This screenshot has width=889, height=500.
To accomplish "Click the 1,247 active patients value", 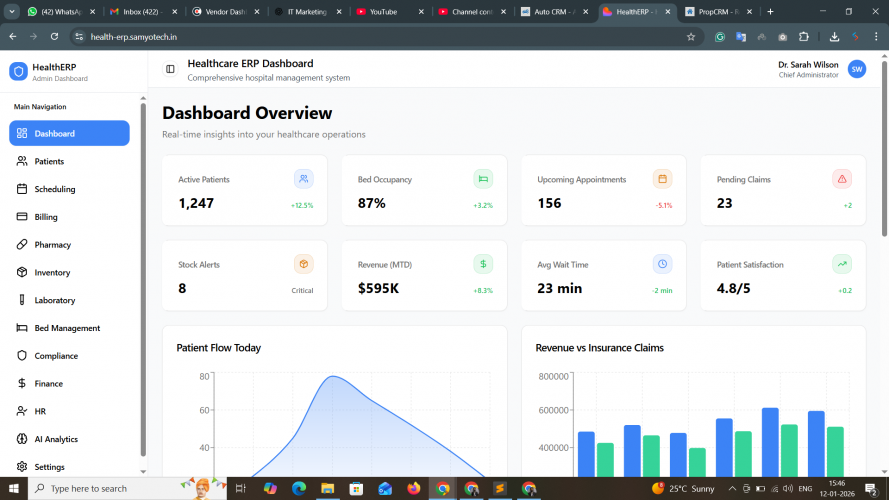I will 196,203.
